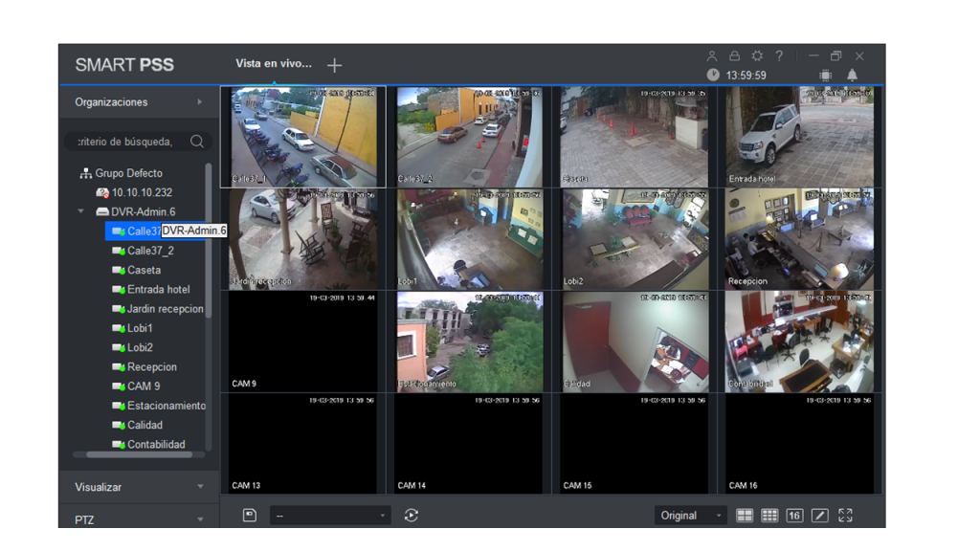Expand the Visualizar section

pyautogui.click(x=200, y=487)
